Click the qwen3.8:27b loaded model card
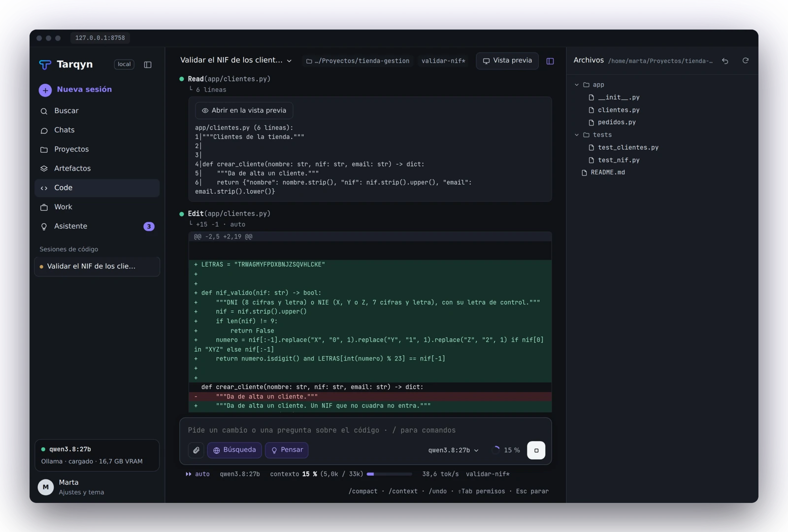788x532 pixels. coord(97,455)
